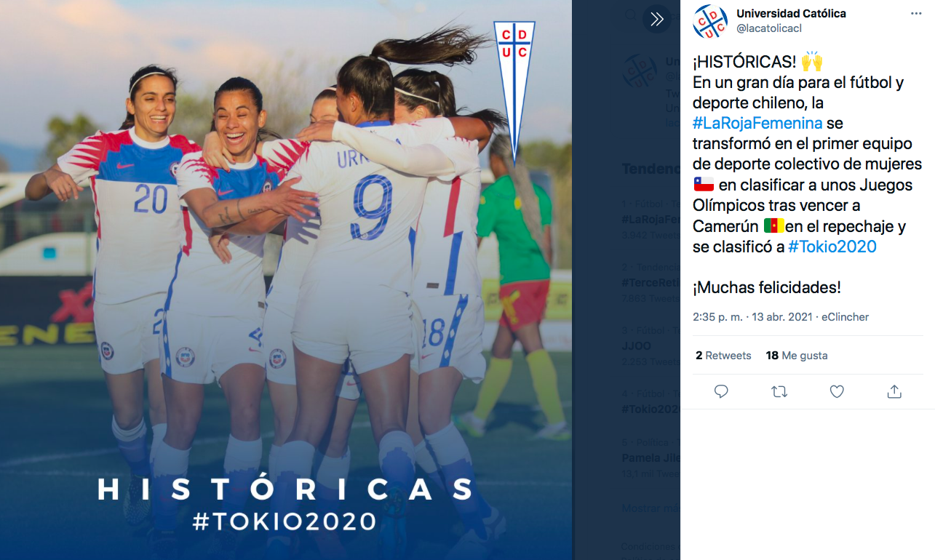935x560 pixels.
Task: View the 2 Retweets list
Action: pyautogui.click(x=723, y=356)
